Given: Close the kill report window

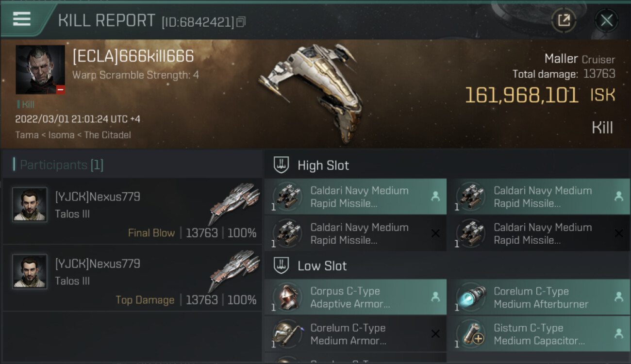Looking at the screenshot, I should pyautogui.click(x=606, y=20).
